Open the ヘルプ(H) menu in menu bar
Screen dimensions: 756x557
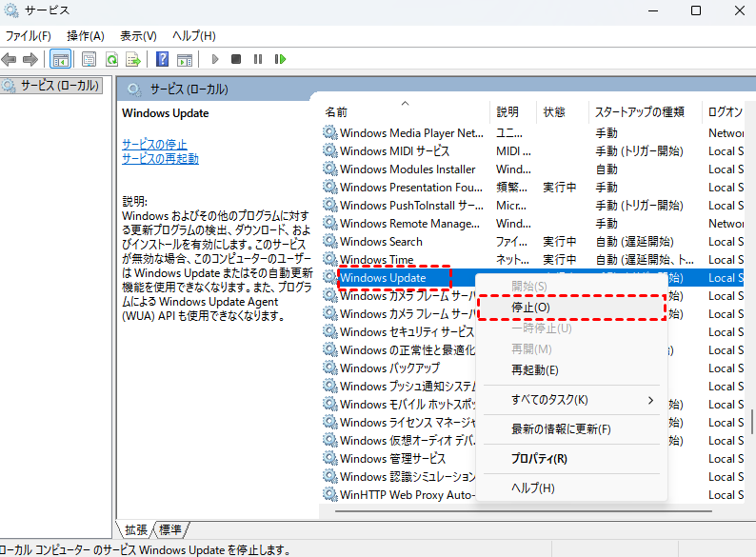click(194, 36)
